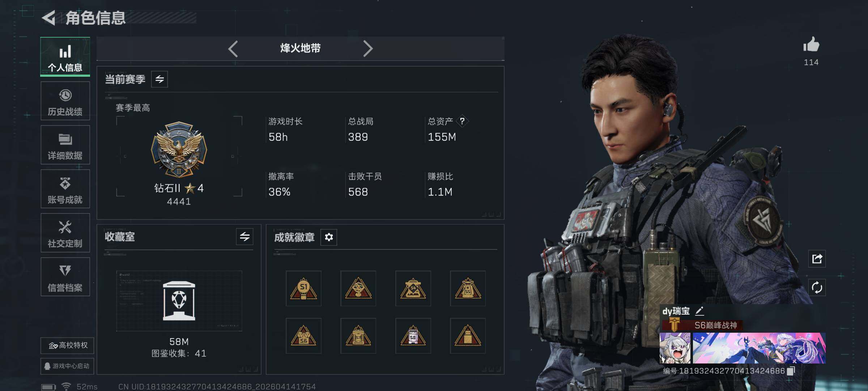Click the question mark next to 总资产
Screen dimensions: 868x391
(462, 121)
